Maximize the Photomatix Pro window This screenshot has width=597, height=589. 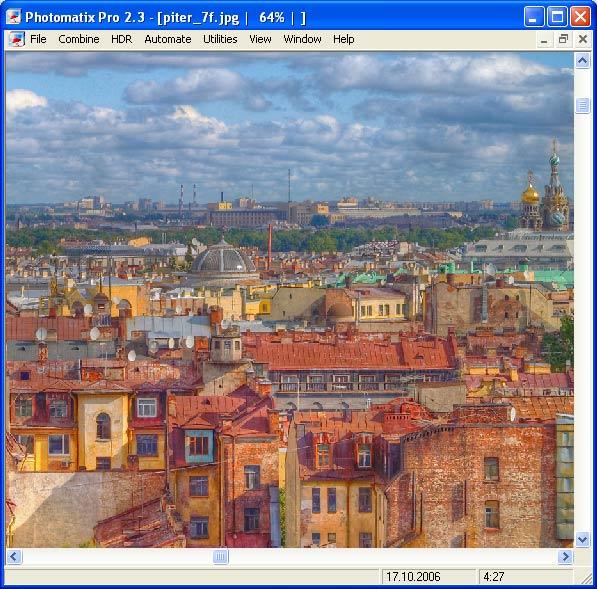click(x=557, y=17)
